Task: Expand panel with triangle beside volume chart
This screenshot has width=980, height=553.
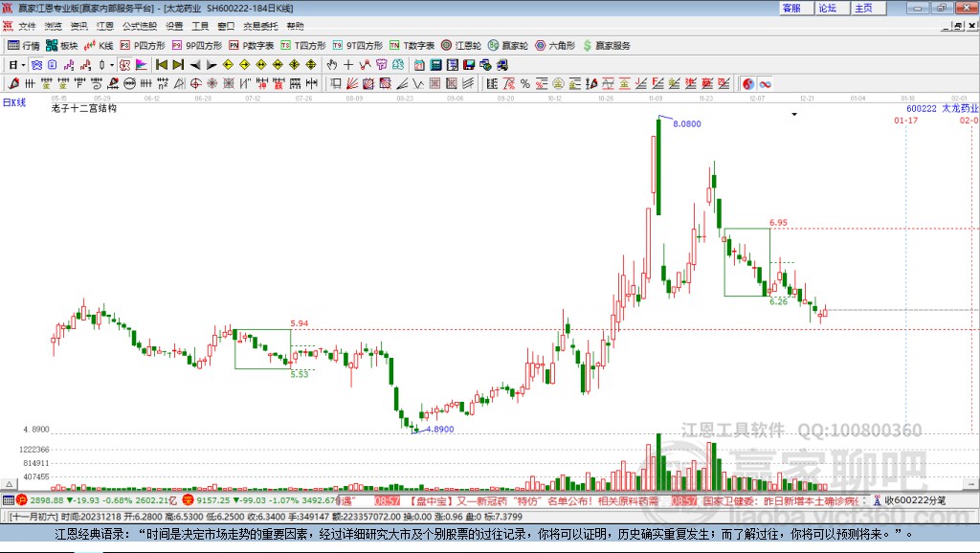Action: (10, 484)
